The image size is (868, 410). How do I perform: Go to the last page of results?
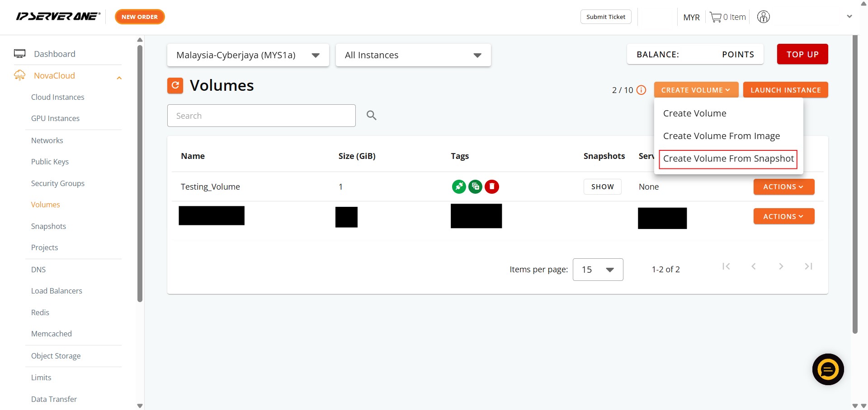(x=808, y=266)
